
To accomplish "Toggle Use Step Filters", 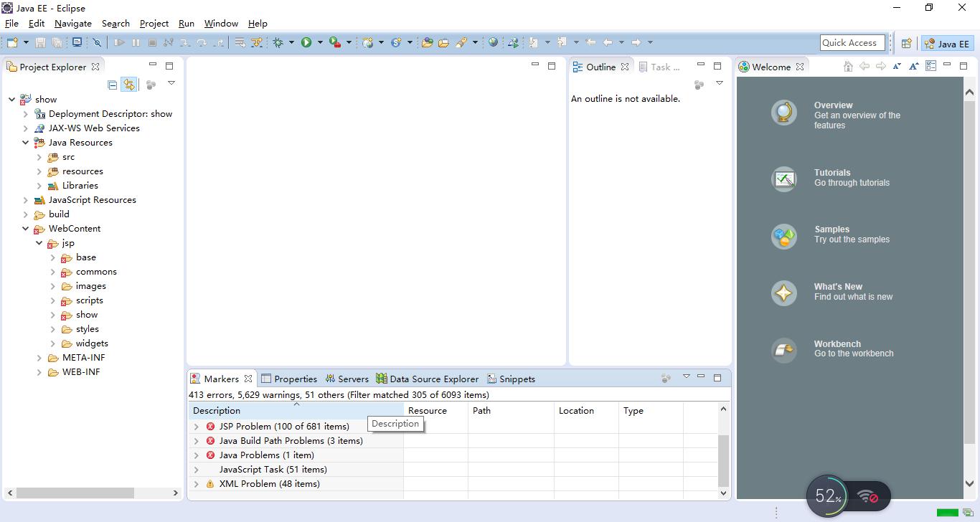I will pos(257,42).
